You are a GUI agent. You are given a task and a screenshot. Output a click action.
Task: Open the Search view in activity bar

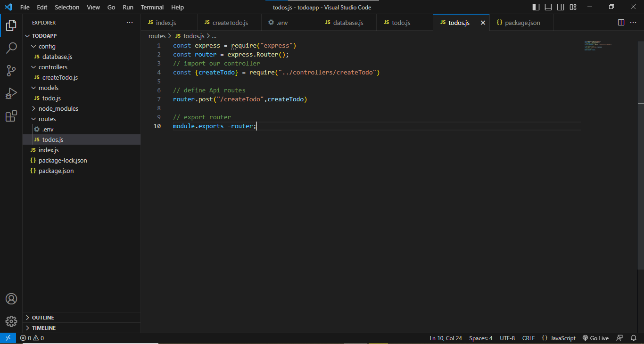pos(11,48)
